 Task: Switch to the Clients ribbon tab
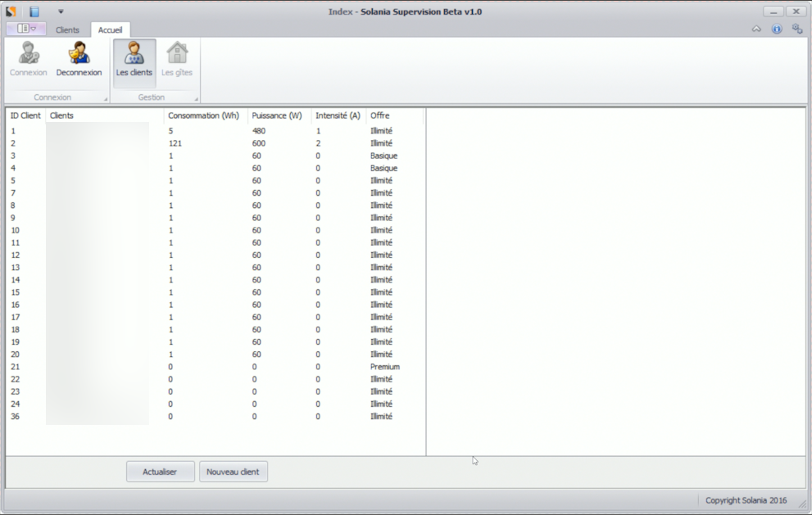coord(67,30)
